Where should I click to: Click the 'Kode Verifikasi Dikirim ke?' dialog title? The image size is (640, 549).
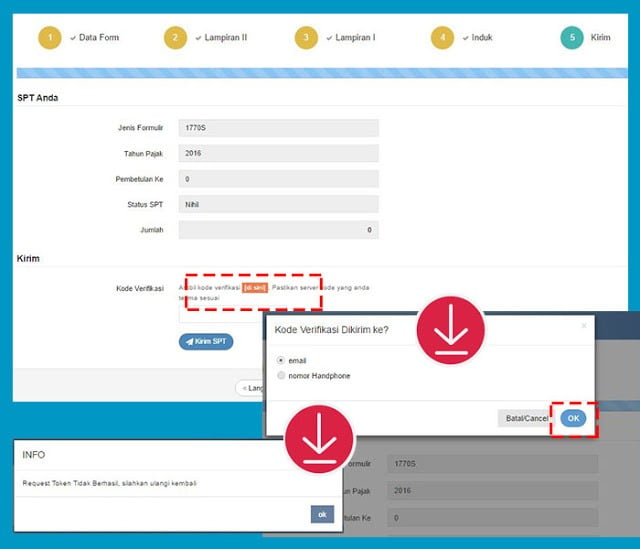click(331, 330)
